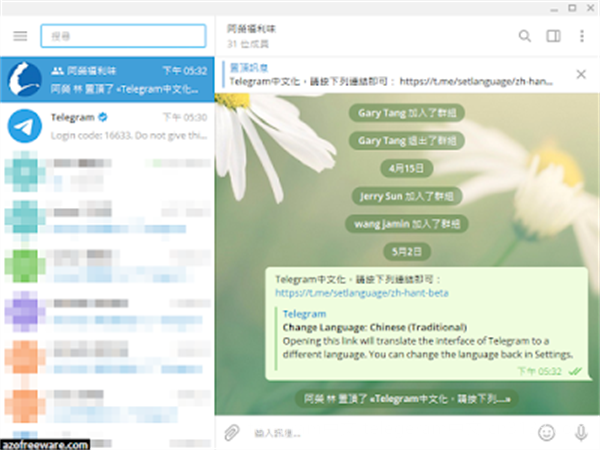Click the Telegram verified badge
Screen dimensions: 600x450
[103, 117]
